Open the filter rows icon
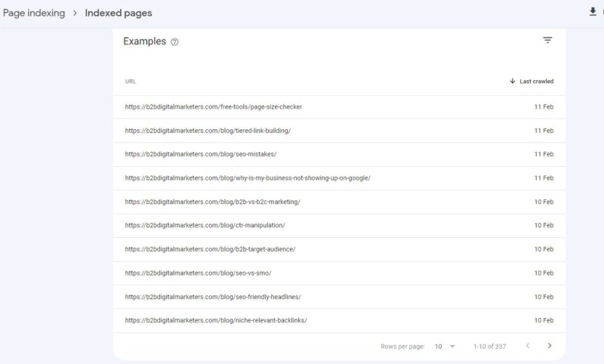Image resolution: width=604 pixels, height=364 pixels. pos(547,41)
